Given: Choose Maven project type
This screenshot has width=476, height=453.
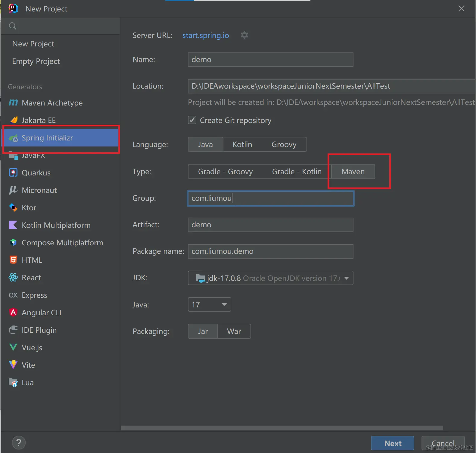Looking at the screenshot, I should tap(353, 171).
